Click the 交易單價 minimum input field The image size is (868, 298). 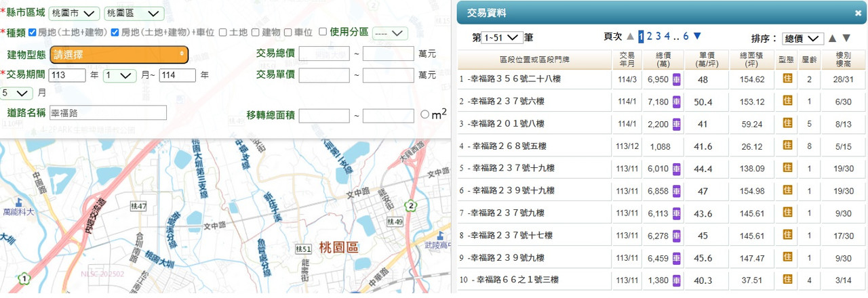pyautogui.click(x=324, y=75)
